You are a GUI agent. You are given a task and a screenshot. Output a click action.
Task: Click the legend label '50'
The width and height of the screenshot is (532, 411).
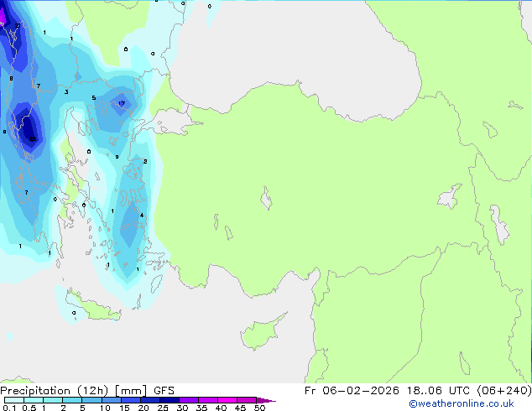[x=259, y=408]
